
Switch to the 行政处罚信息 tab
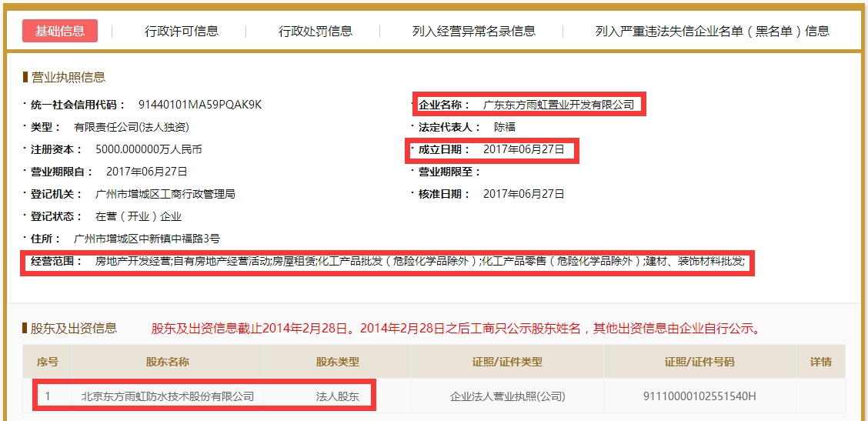315,31
